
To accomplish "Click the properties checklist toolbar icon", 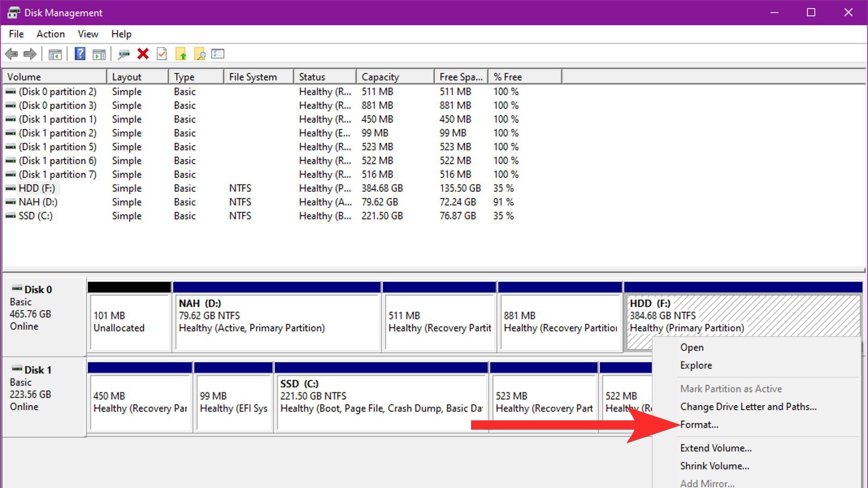I will pyautogui.click(x=217, y=54).
